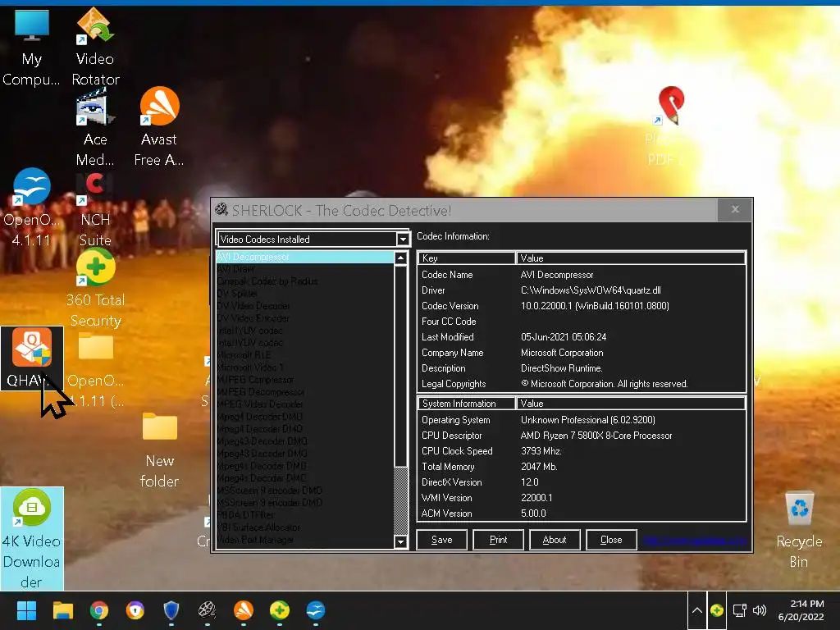Select the New folder desktop icon
The height and width of the screenshot is (630, 840).
click(x=159, y=450)
